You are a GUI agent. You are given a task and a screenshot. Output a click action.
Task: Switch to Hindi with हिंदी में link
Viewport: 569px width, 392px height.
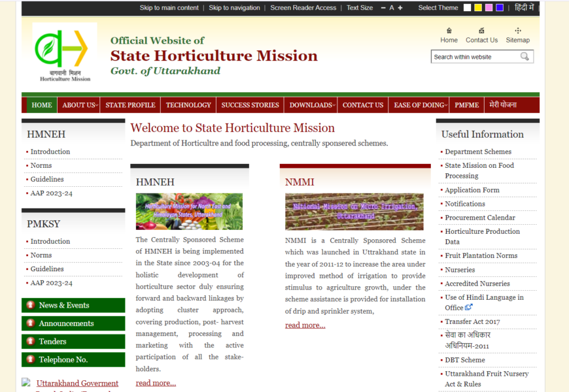[x=525, y=7]
